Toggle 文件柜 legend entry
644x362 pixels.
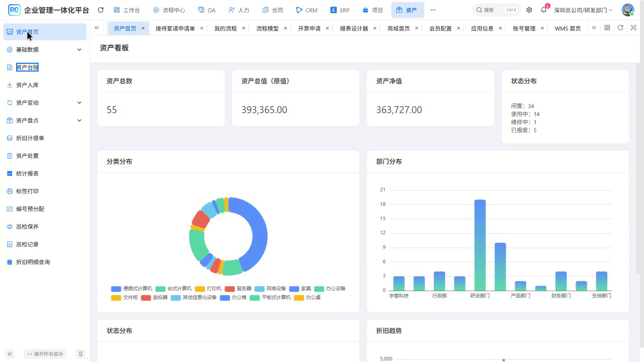point(124,298)
